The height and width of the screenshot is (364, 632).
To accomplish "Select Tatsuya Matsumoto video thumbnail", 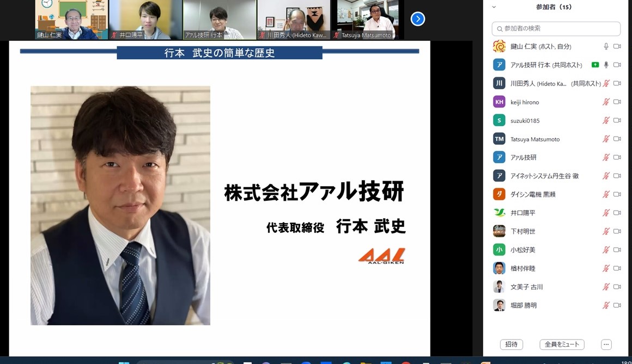I will 368,20.
